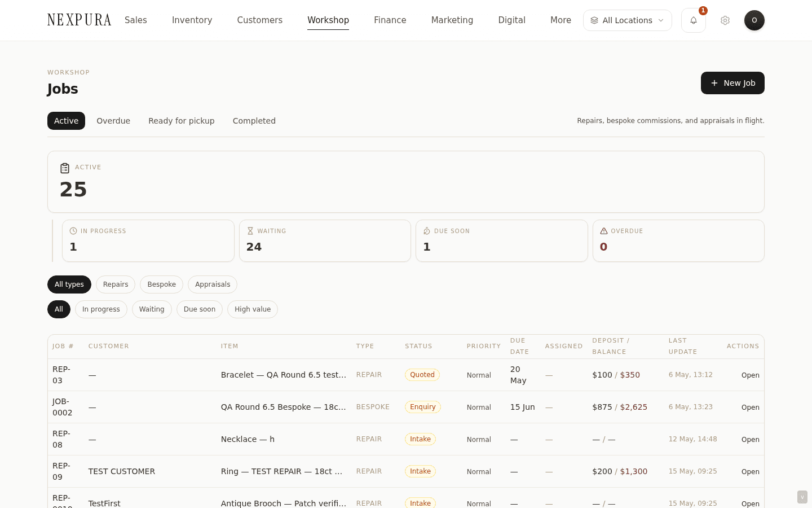Screen dimensions: 812x508
Task: Click the 15 Jun due date
Action: point(523,407)
